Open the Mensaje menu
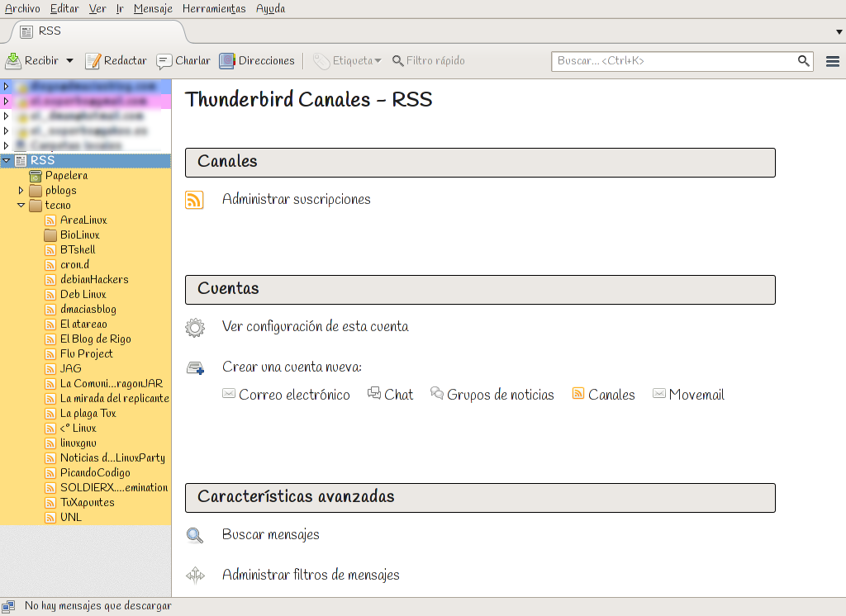Viewport: 846px width, 616px height. 153,8
